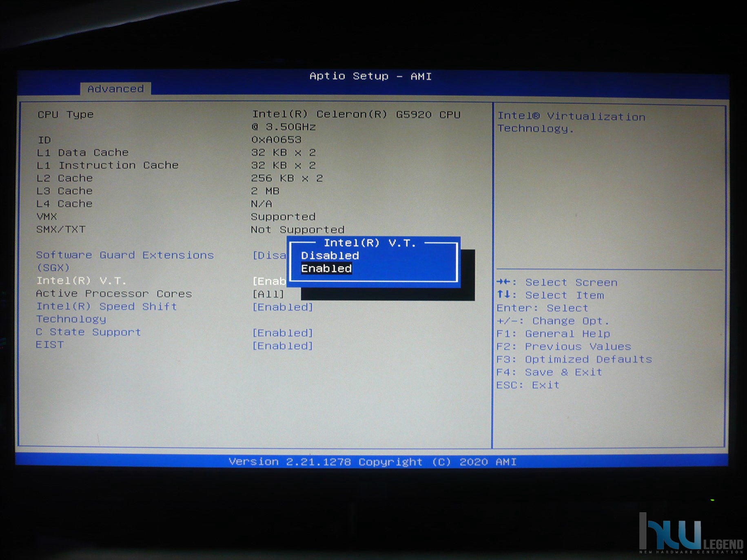Open EIST setting

[50, 345]
